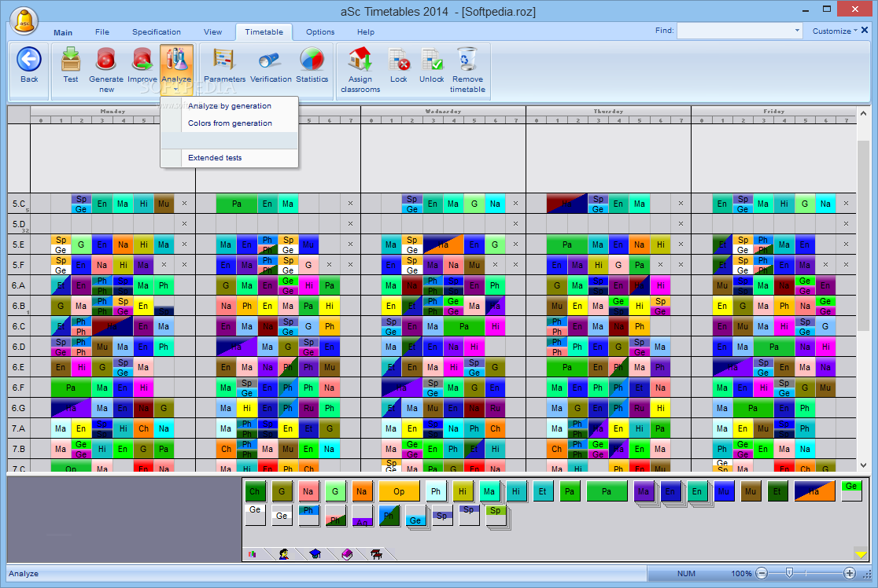The image size is (878, 588).
Task: Select the color bars view tab in cards panel
Action: coord(253,554)
